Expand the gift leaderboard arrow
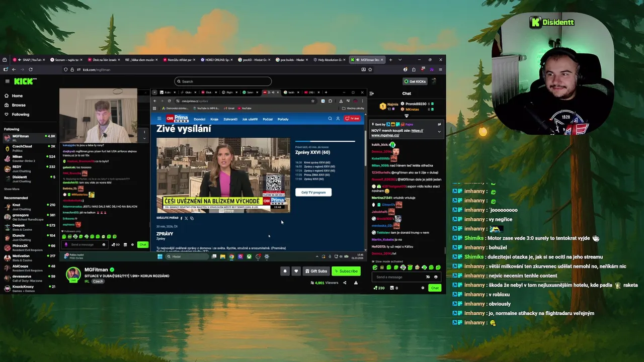The image size is (644, 362). tap(407, 116)
